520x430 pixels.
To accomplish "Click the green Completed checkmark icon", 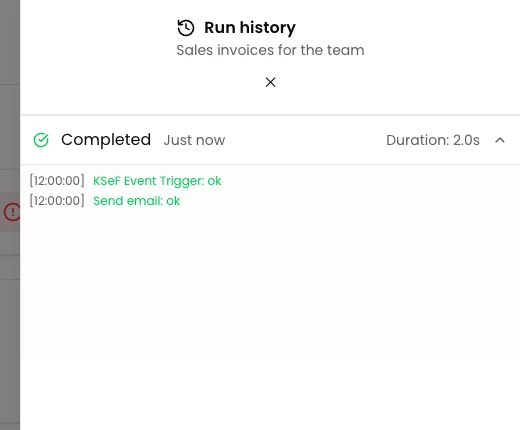I will coord(41,140).
